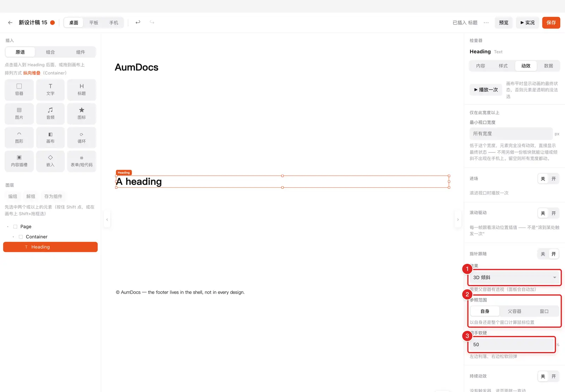The width and height of the screenshot is (565, 392).
Task: Set 参照范围 to 父容器
Action: 515,311
